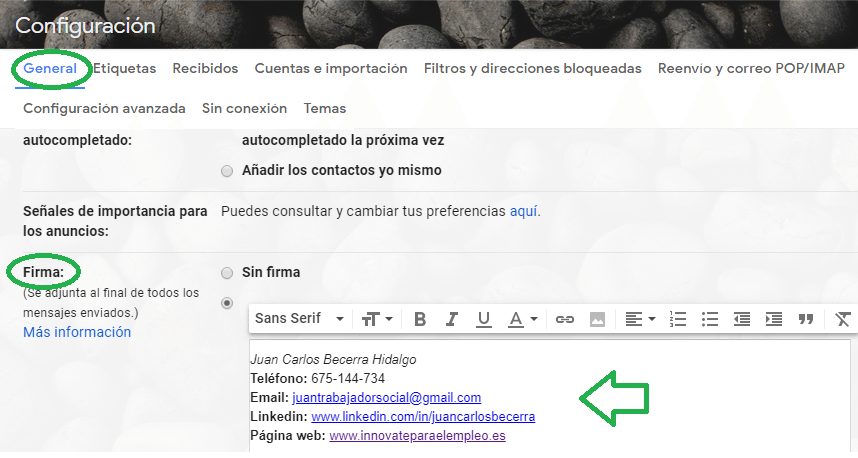Insert a link in the signature
Image resolution: width=858 pixels, height=458 pixels.
click(565, 319)
